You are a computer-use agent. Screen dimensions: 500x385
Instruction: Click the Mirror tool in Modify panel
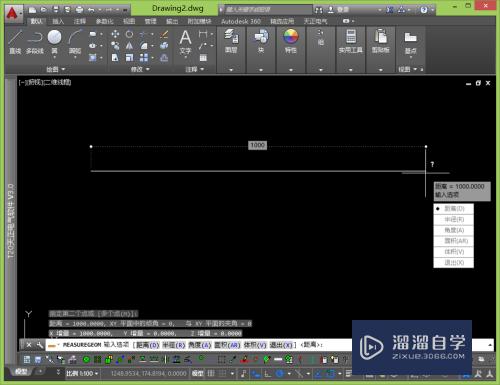[129, 46]
